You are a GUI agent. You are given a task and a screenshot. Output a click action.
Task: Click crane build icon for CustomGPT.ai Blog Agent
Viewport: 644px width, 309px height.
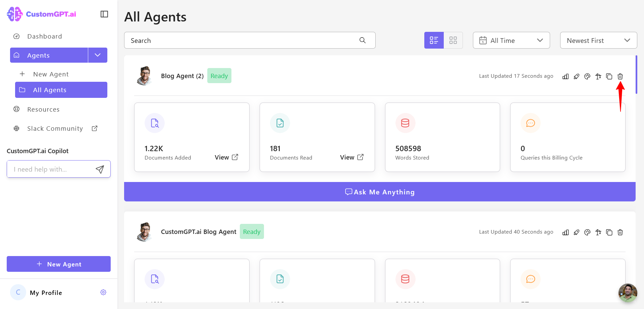(x=598, y=232)
